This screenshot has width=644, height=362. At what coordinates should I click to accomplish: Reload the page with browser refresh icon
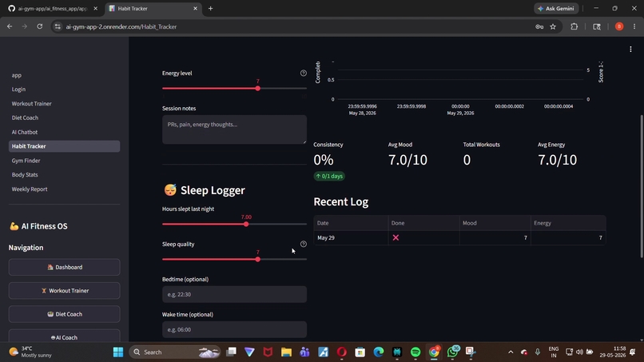tap(39, 26)
